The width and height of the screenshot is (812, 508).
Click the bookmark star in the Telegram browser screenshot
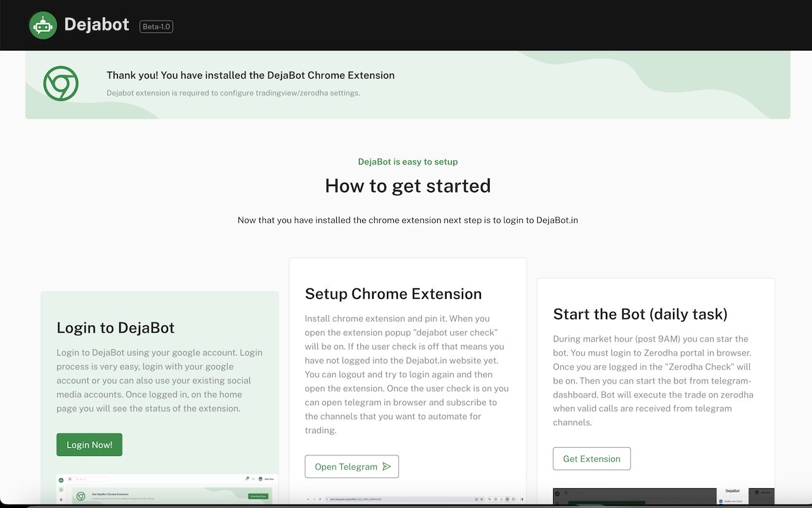(x=482, y=499)
